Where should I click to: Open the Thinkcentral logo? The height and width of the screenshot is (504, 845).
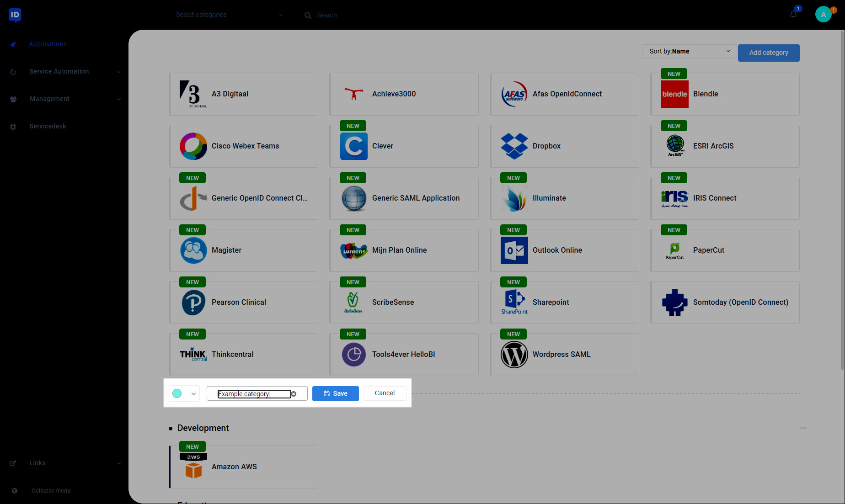[x=193, y=355]
